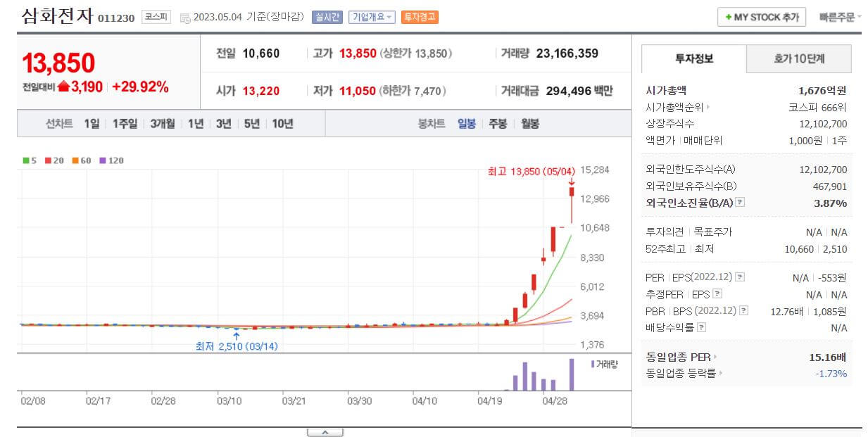
Task: Select 주봉 weekly candle chart
Action: point(498,124)
